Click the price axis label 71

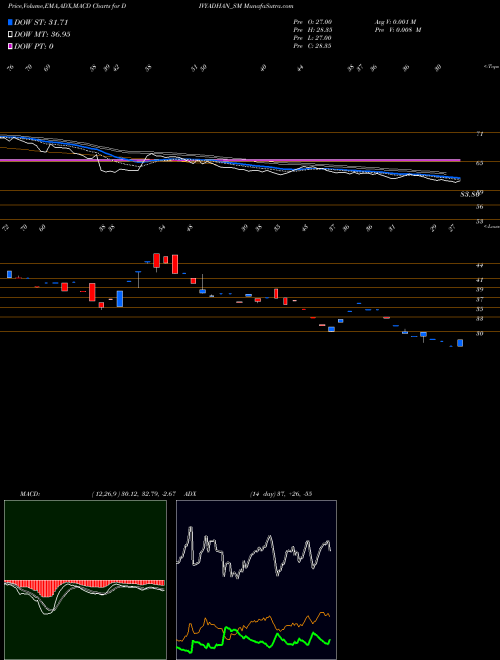tap(479, 134)
